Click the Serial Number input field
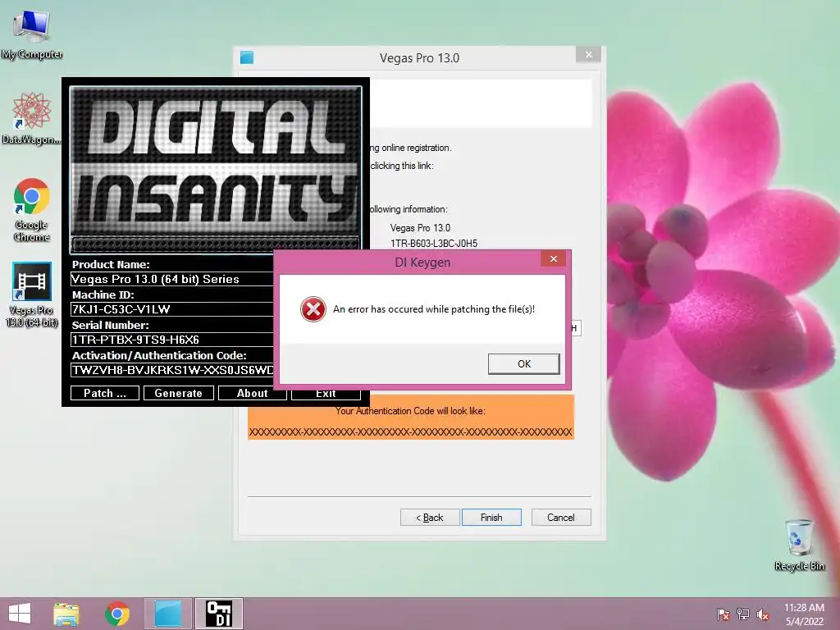 [172, 340]
